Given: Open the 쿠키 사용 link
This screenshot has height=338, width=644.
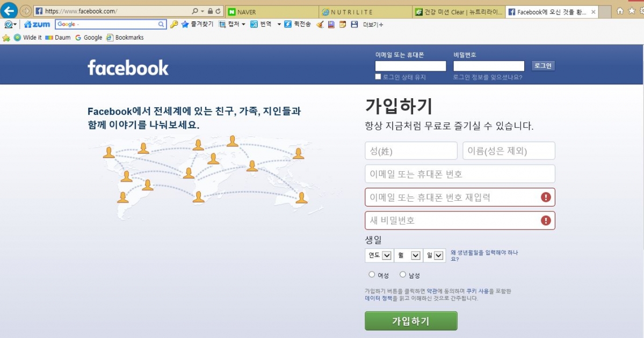Looking at the screenshot, I should [477, 291].
